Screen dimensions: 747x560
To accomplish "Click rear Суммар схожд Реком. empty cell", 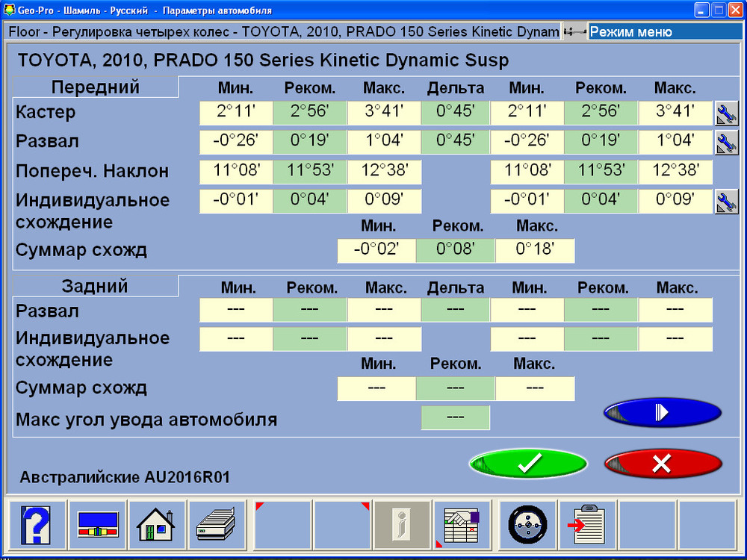I will pyautogui.click(x=456, y=388).
